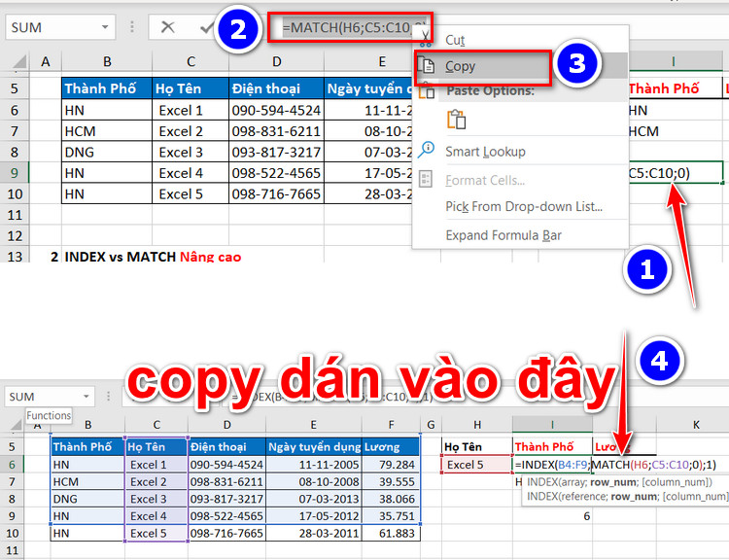The image size is (729, 560).
Task: Select column F header in bottom sheet
Action: click(391, 425)
